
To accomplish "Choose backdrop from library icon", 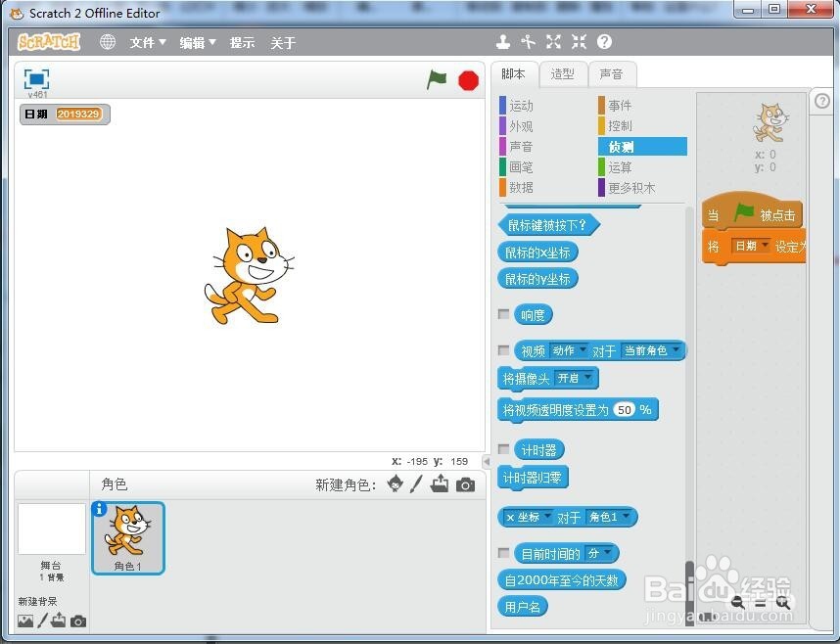I will point(25,621).
